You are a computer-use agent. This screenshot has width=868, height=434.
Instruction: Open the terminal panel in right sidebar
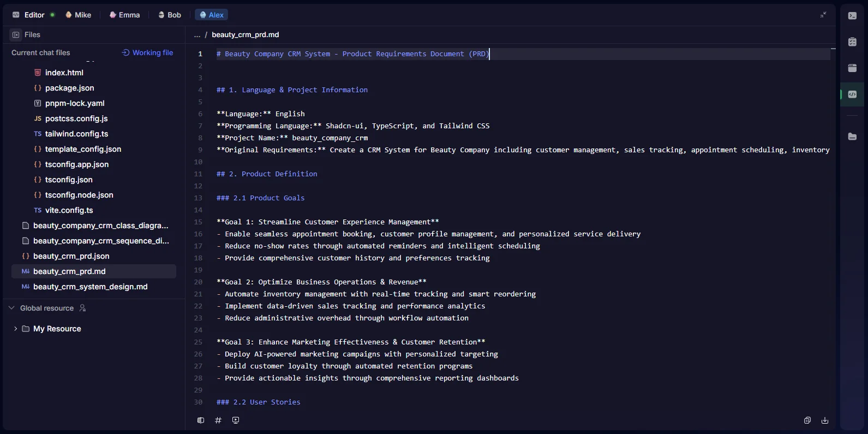click(852, 16)
